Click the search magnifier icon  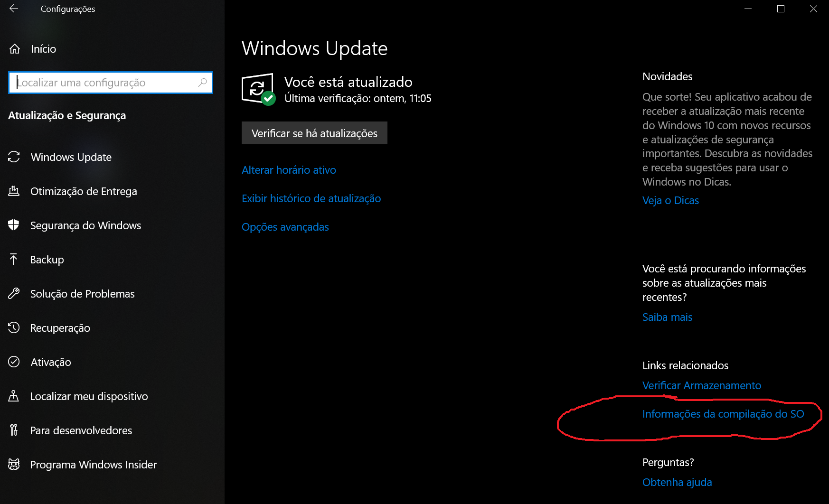coord(203,83)
